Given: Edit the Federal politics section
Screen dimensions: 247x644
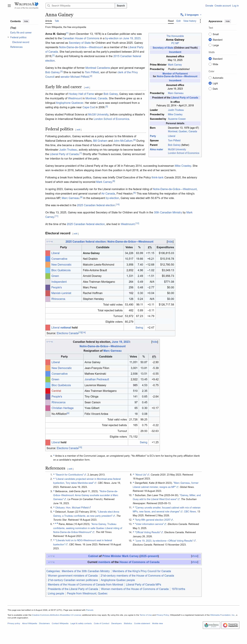Looking at the screenshot, I should pos(79,130).
